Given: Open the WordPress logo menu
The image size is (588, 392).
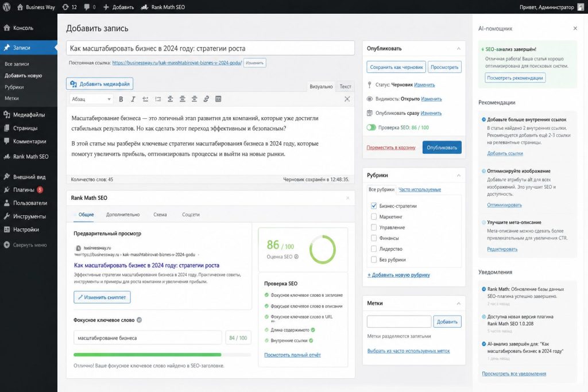Looking at the screenshot, I should 6,7.
